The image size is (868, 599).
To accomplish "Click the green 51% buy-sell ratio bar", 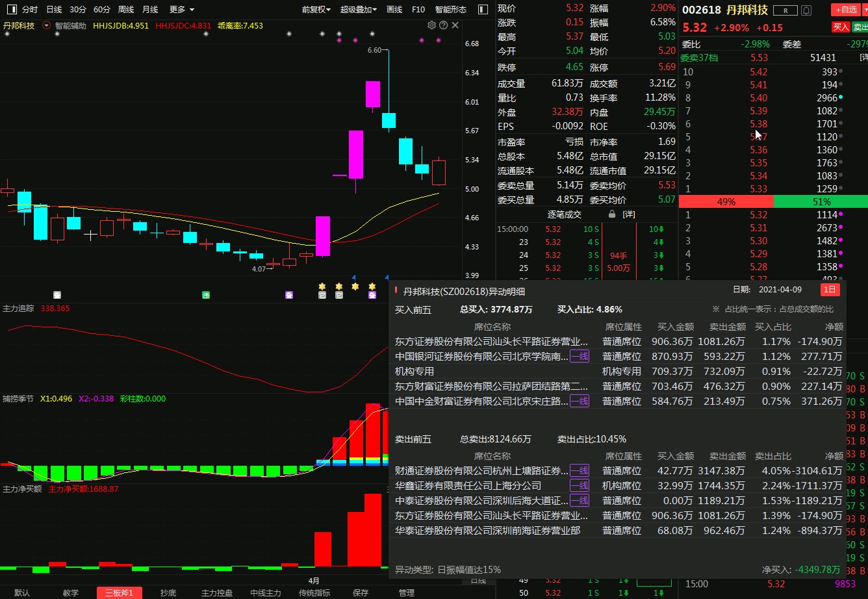I will tap(821, 201).
